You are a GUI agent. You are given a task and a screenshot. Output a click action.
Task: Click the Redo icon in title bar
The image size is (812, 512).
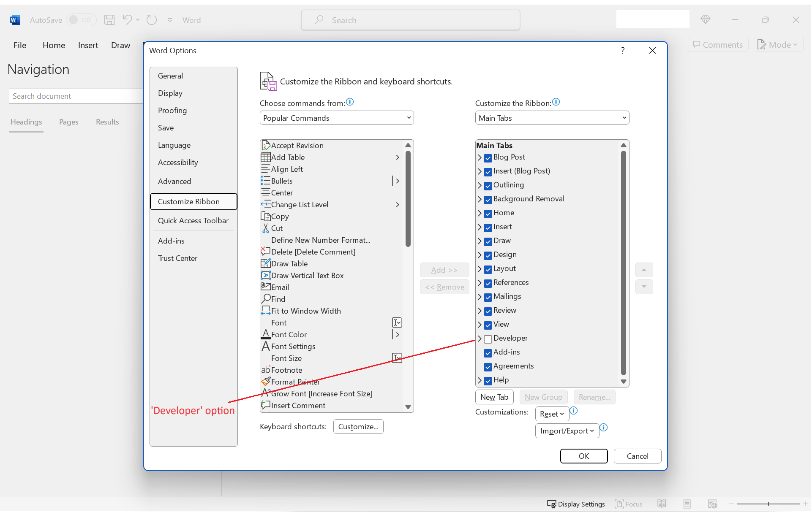152,20
